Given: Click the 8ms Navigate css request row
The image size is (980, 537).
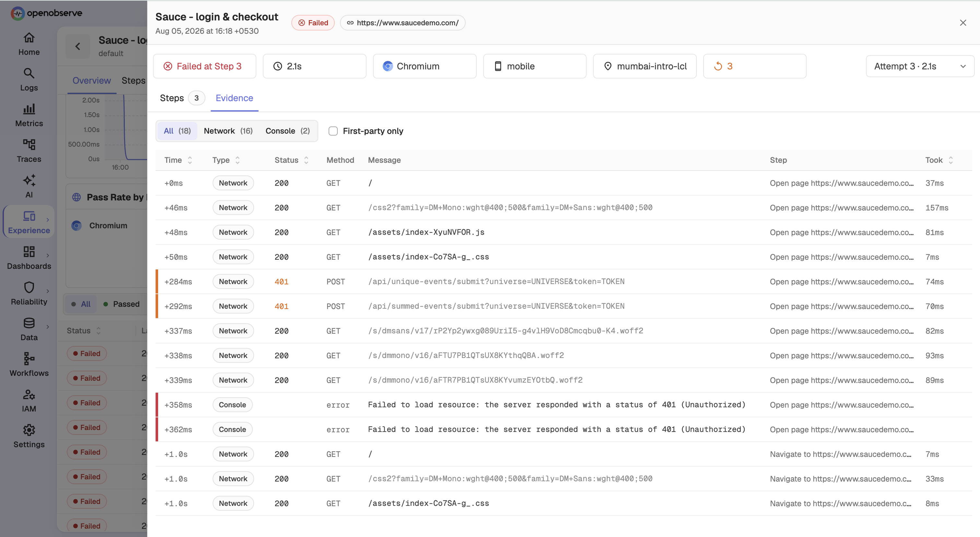Looking at the screenshot, I should tap(564, 504).
